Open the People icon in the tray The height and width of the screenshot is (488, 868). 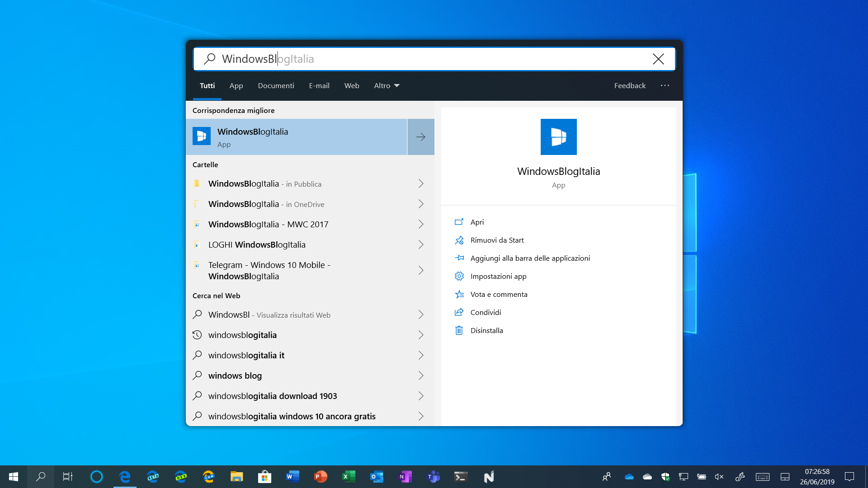point(607,477)
